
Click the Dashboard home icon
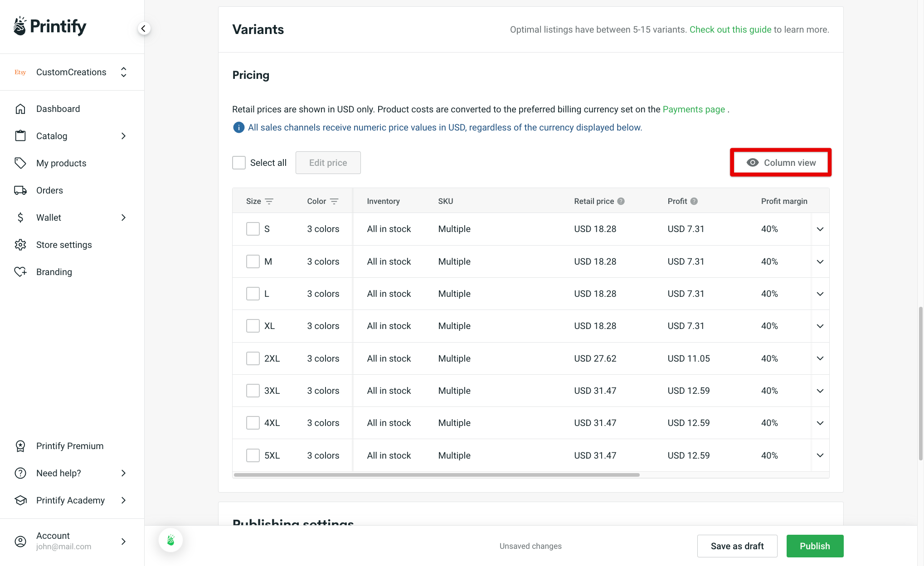coord(20,108)
